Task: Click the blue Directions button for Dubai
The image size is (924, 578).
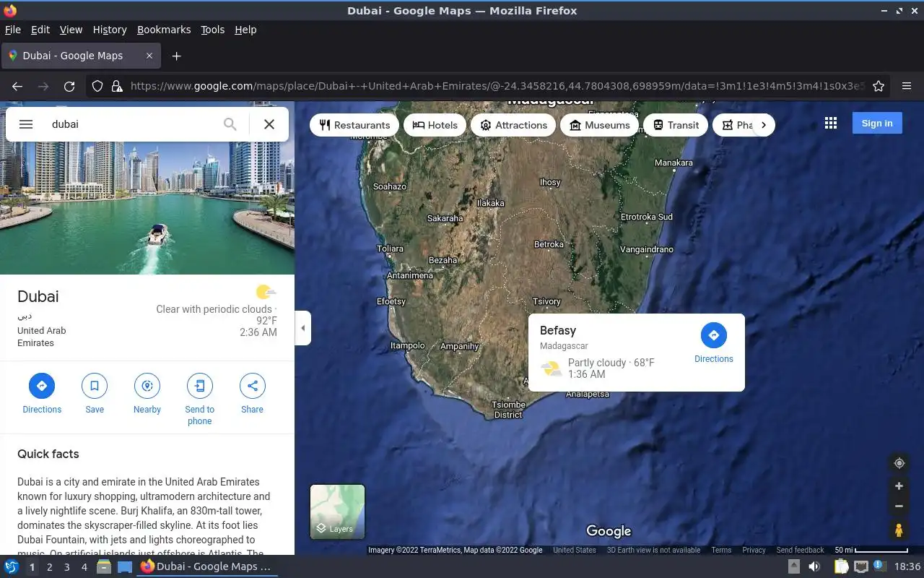Action: tap(42, 386)
